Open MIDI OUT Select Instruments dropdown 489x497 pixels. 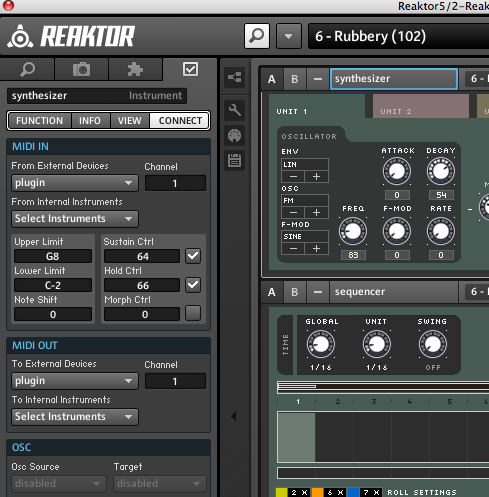pyautogui.click(x=75, y=417)
